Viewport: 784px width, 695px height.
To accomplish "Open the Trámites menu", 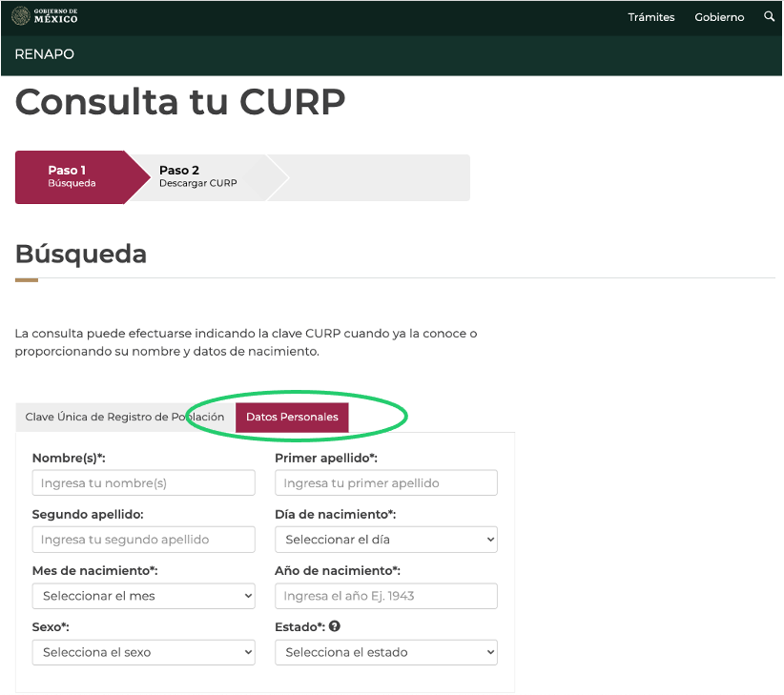I will 650,16.
